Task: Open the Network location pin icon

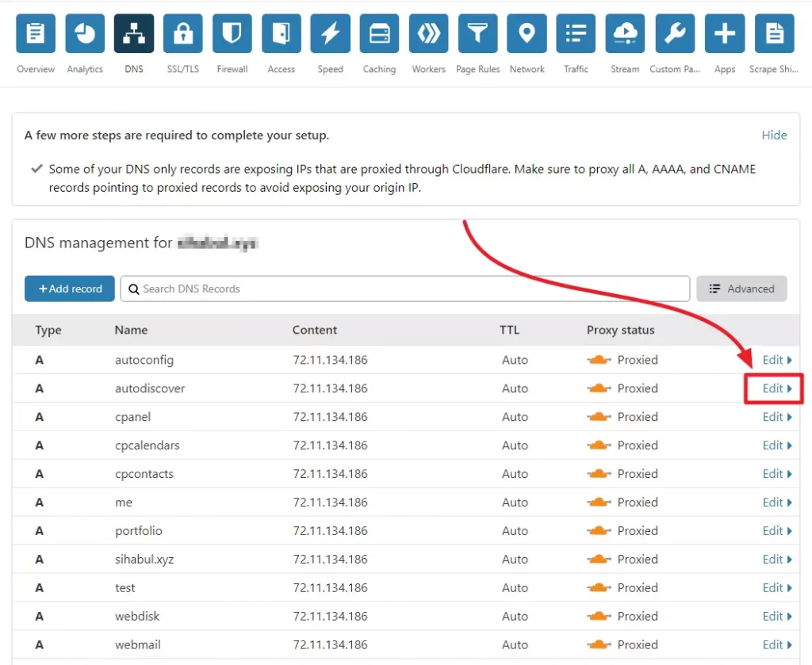Action: [x=527, y=33]
